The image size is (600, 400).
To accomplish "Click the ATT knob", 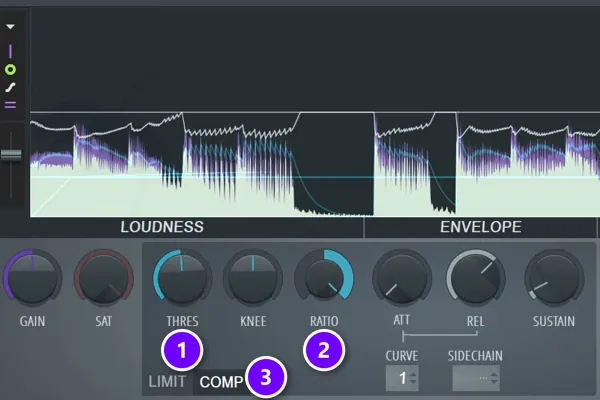I will tap(402, 278).
